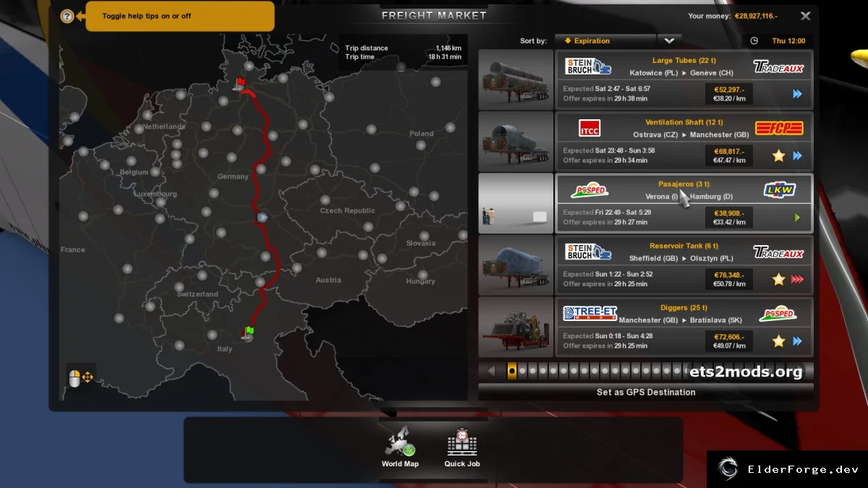Click the blue double-arrow on the Diggers job
868x488 pixels.
pos(797,341)
